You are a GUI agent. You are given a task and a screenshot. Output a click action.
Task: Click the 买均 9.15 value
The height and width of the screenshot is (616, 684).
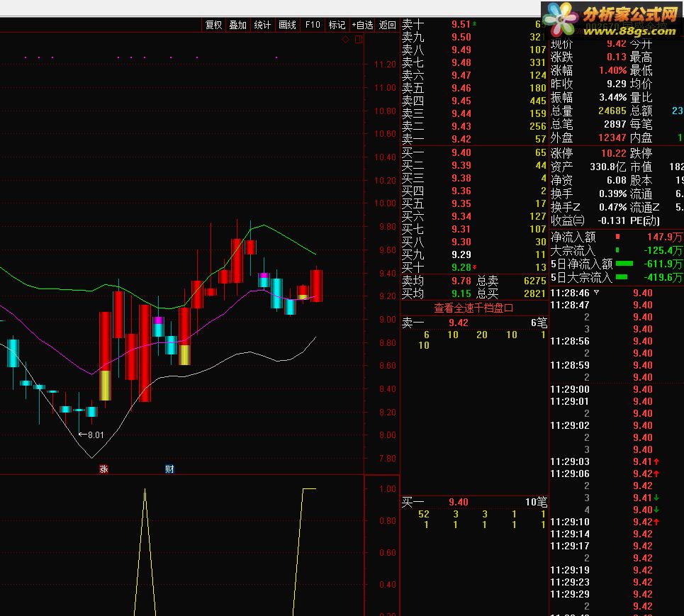point(461,293)
